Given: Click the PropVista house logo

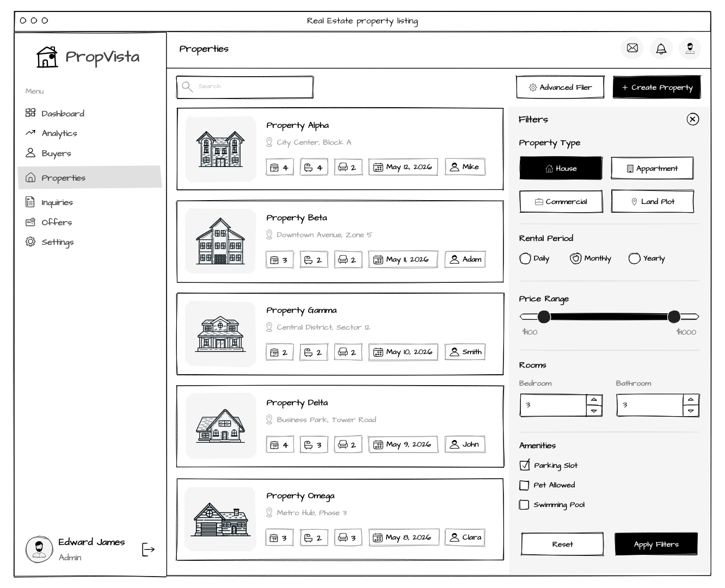Looking at the screenshot, I should [47, 57].
